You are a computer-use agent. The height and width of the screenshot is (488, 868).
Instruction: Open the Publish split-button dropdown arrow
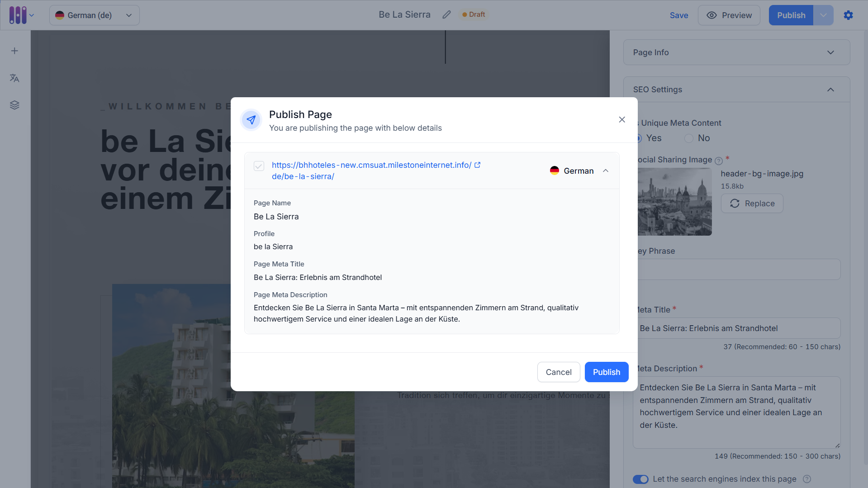pos(823,15)
